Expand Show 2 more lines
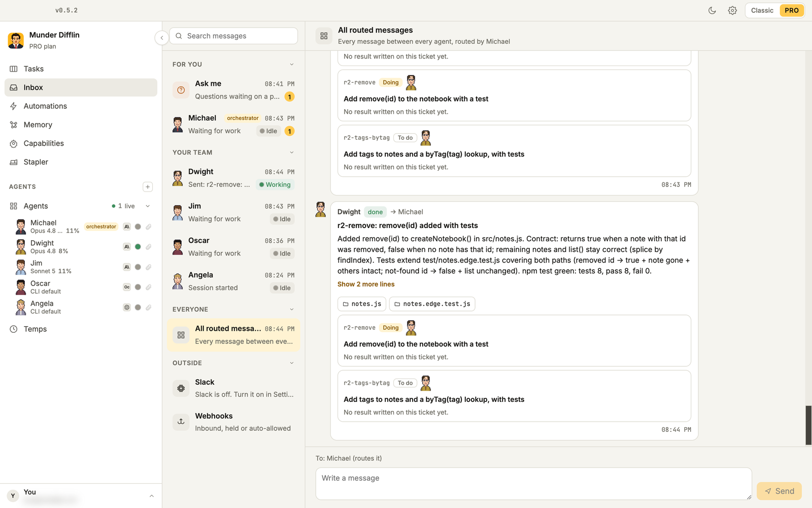Viewport: 812px width, 508px height. click(x=366, y=284)
